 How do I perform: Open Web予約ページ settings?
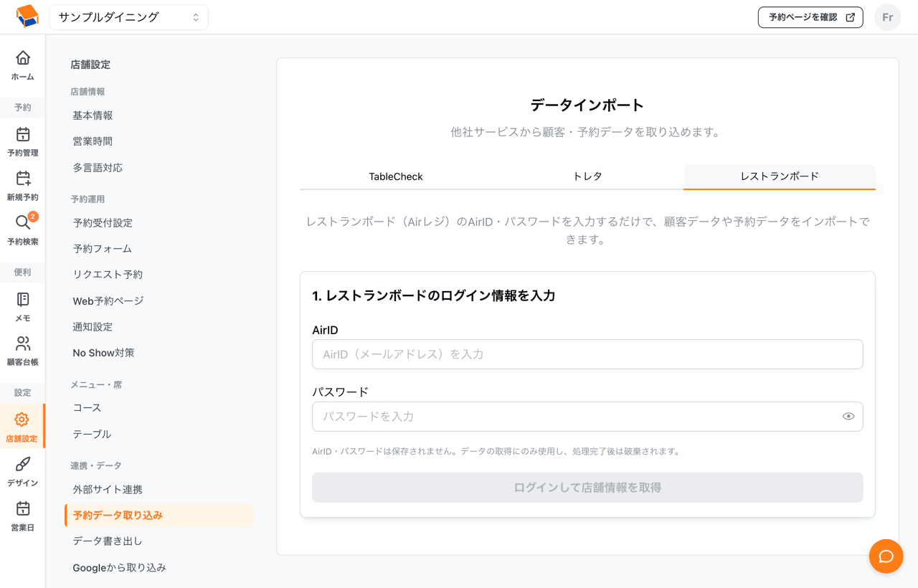tap(108, 301)
